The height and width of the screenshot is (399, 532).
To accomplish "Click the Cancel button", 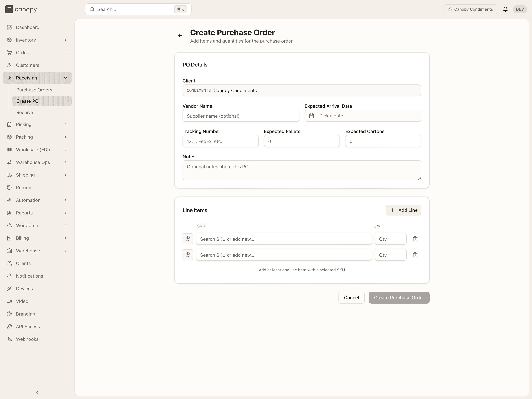I will pos(351,298).
